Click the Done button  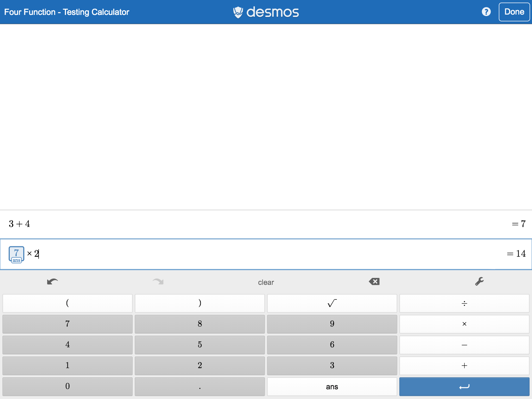tap(514, 12)
